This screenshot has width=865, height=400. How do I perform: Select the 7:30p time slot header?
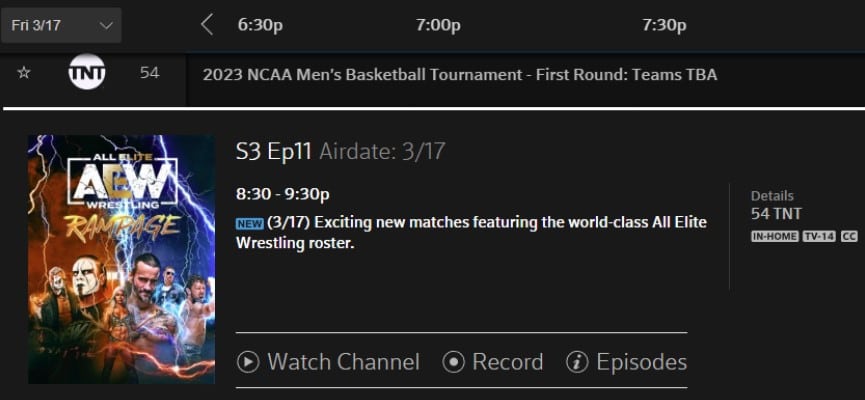pyautogui.click(x=664, y=25)
